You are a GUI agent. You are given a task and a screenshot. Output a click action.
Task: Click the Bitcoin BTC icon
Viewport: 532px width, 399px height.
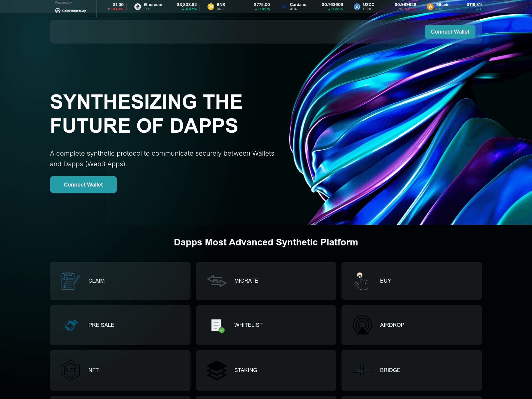pyautogui.click(x=430, y=6)
